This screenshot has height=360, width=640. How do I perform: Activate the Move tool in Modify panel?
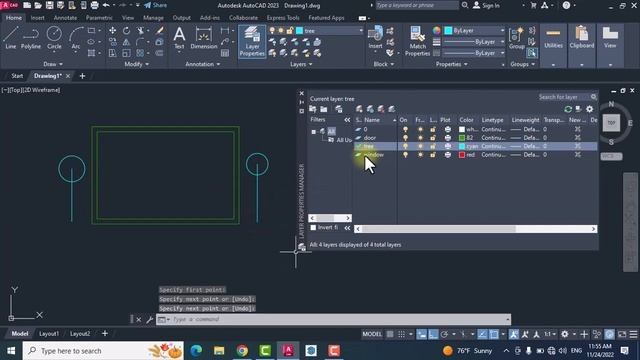(x=112, y=31)
